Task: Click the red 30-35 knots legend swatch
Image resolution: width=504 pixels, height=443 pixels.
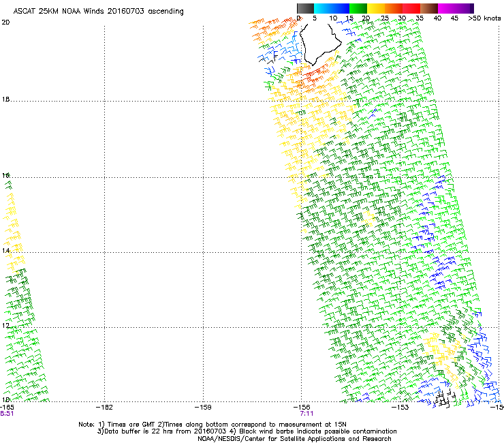Action: coord(411,8)
